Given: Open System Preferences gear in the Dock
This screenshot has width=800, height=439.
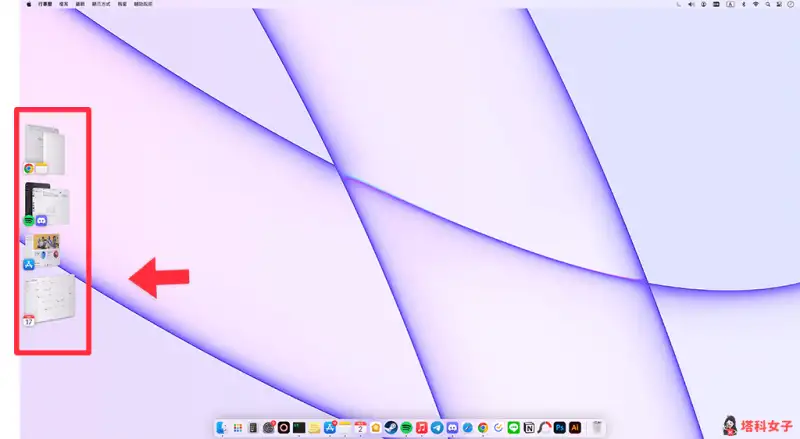Looking at the screenshot, I should (x=268, y=427).
